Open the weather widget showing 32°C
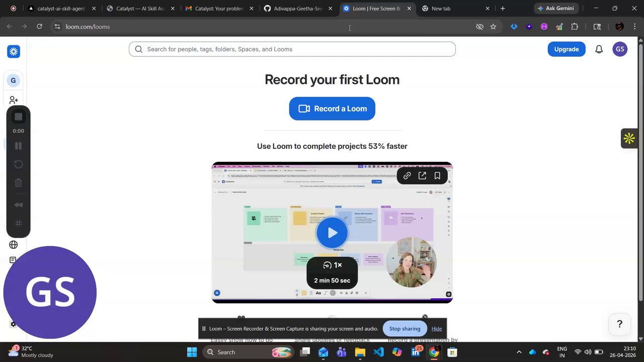Image resolution: width=644 pixels, height=362 pixels. tap(31, 352)
